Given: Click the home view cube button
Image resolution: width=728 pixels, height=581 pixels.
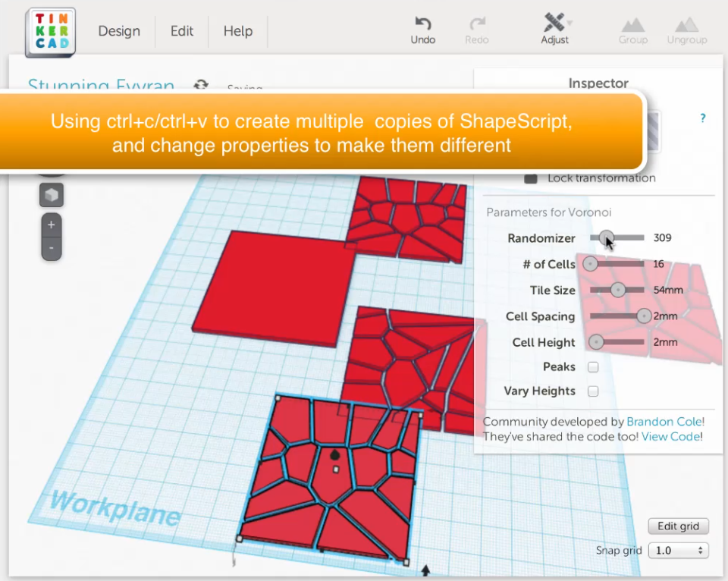Looking at the screenshot, I should click(52, 195).
